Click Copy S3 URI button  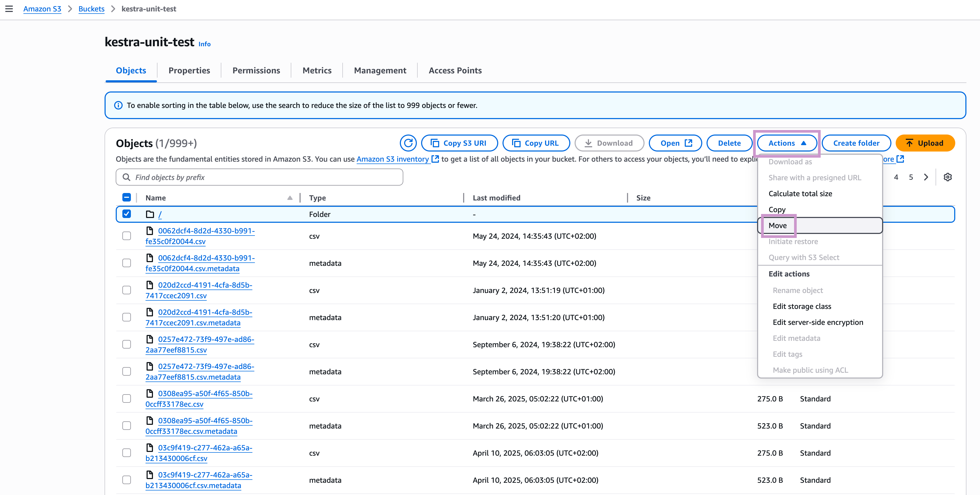click(x=459, y=143)
